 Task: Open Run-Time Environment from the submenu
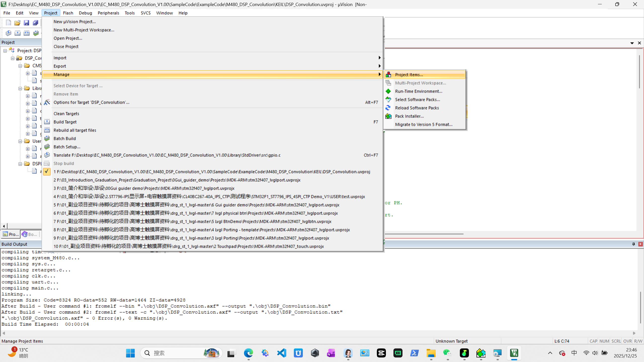[x=418, y=91]
